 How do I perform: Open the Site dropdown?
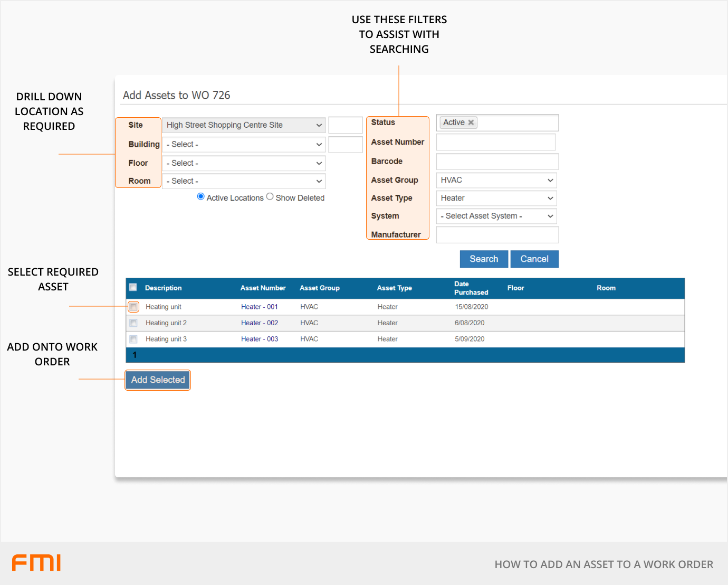[x=244, y=125]
